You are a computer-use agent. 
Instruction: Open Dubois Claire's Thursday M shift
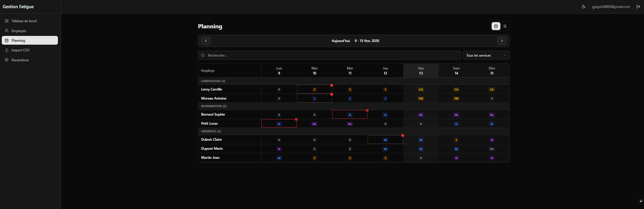[385, 140]
